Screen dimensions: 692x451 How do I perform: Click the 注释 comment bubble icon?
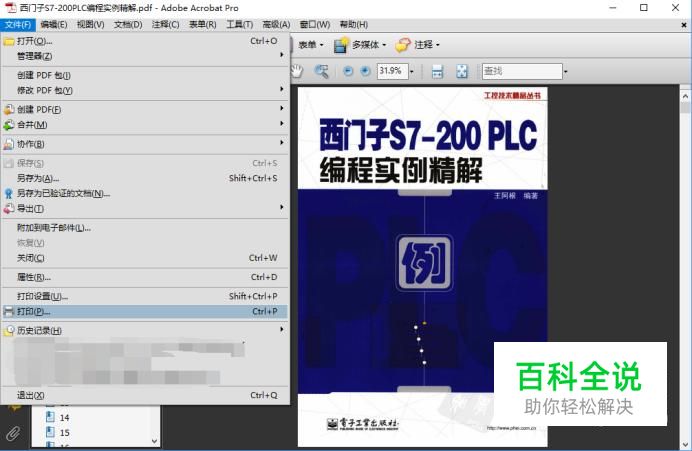click(x=402, y=45)
